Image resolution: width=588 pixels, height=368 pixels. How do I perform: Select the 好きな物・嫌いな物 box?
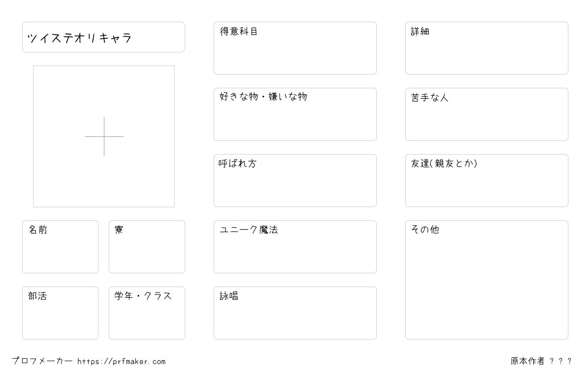point(295,114)
